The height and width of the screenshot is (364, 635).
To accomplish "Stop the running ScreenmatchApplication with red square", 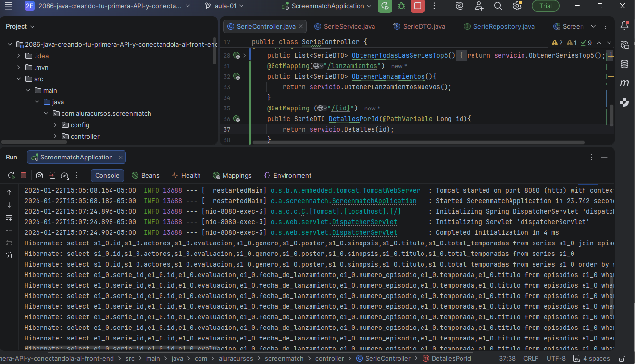I will 418,6.
